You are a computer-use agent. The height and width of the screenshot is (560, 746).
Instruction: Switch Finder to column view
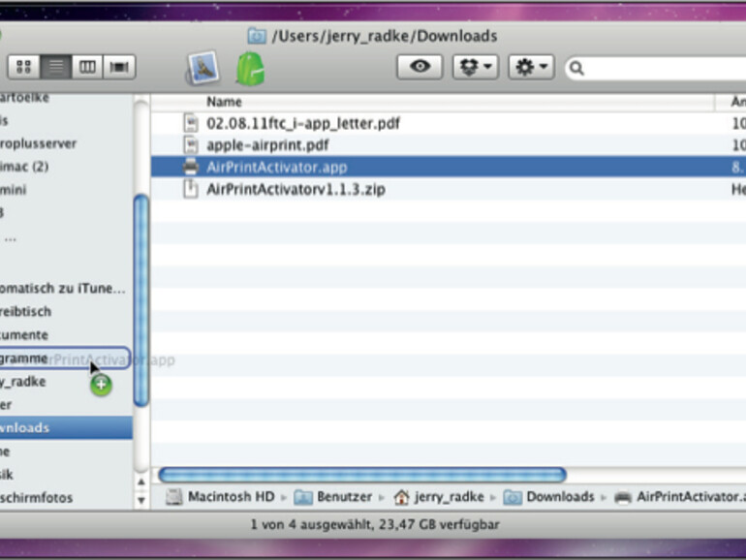tap(87, 67)
